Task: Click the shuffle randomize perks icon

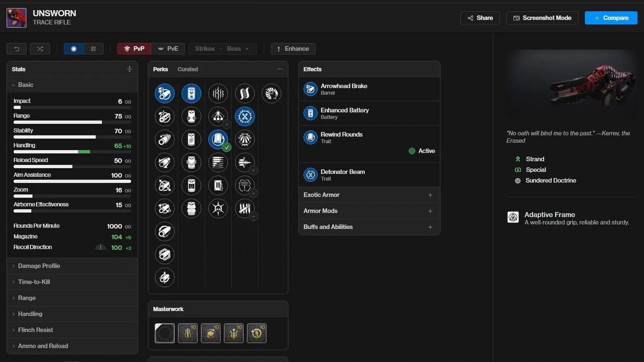Action: pyautogui.click(x=40, y=49)
